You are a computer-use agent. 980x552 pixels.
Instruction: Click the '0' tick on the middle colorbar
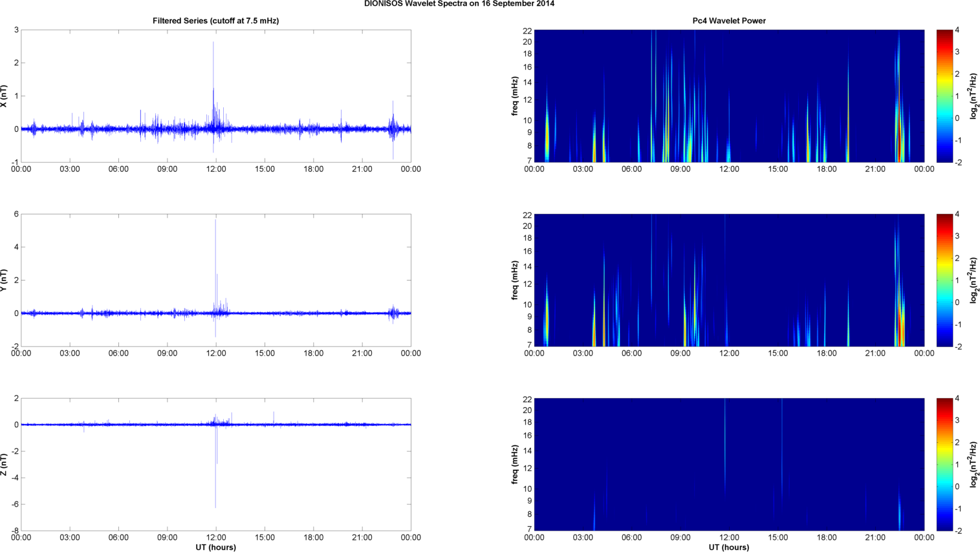(x=957, y=303)
